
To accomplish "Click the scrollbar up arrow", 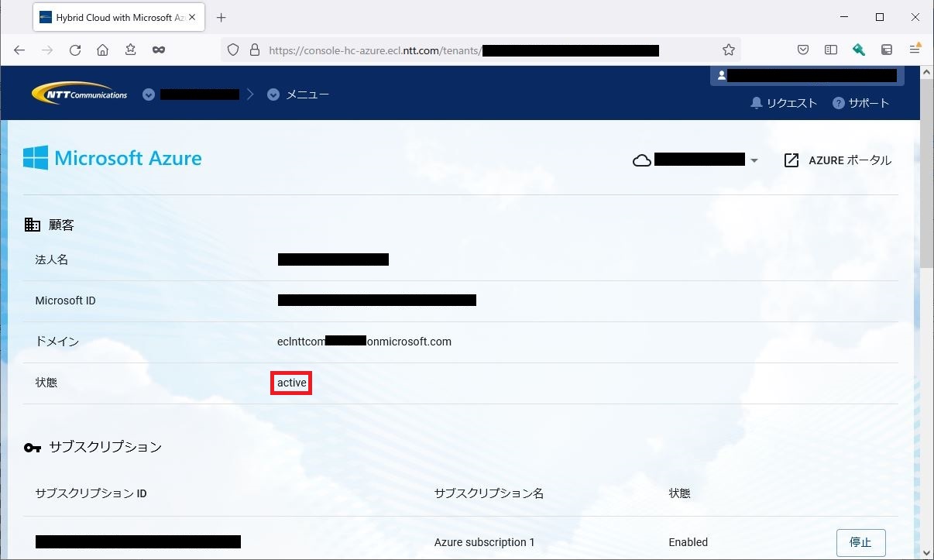I will 926,73.
